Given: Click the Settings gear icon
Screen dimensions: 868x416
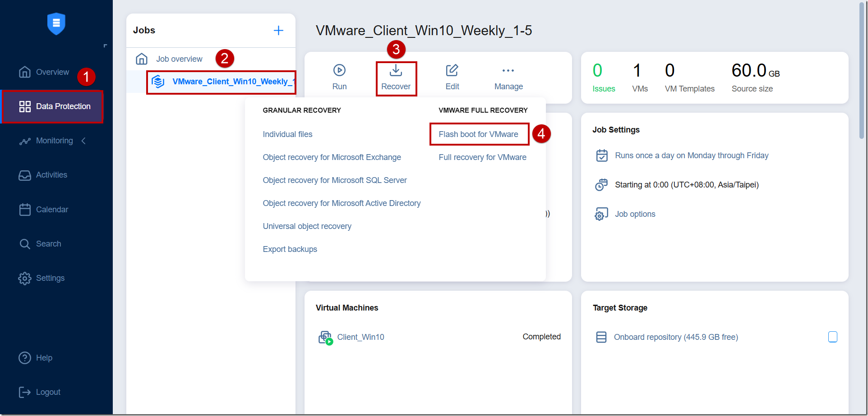Looking at the screenshot, I should pyautogui.click(x=25, y=279).
